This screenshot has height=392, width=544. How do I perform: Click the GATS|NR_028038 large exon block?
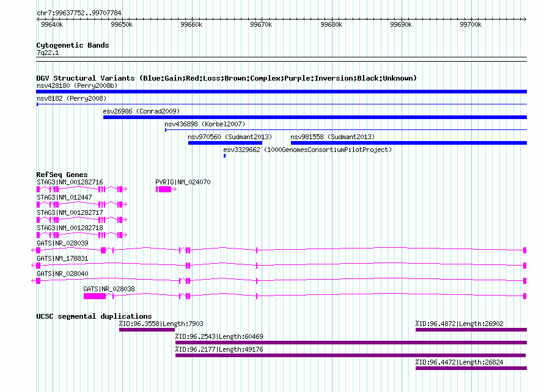[95, 296]
